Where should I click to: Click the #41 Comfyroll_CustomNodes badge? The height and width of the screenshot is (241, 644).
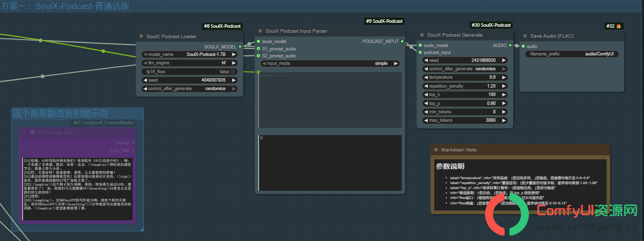click(x=103, y=123)
